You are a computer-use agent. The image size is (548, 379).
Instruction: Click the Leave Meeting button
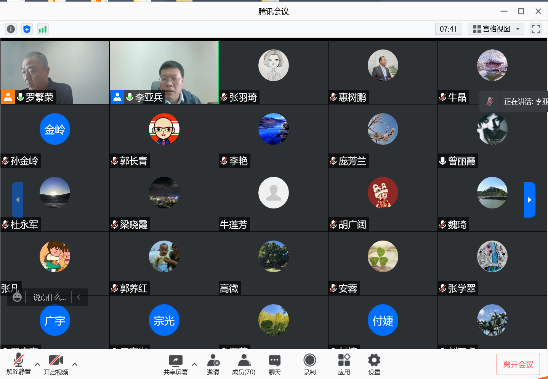click(x=518, y=365)
